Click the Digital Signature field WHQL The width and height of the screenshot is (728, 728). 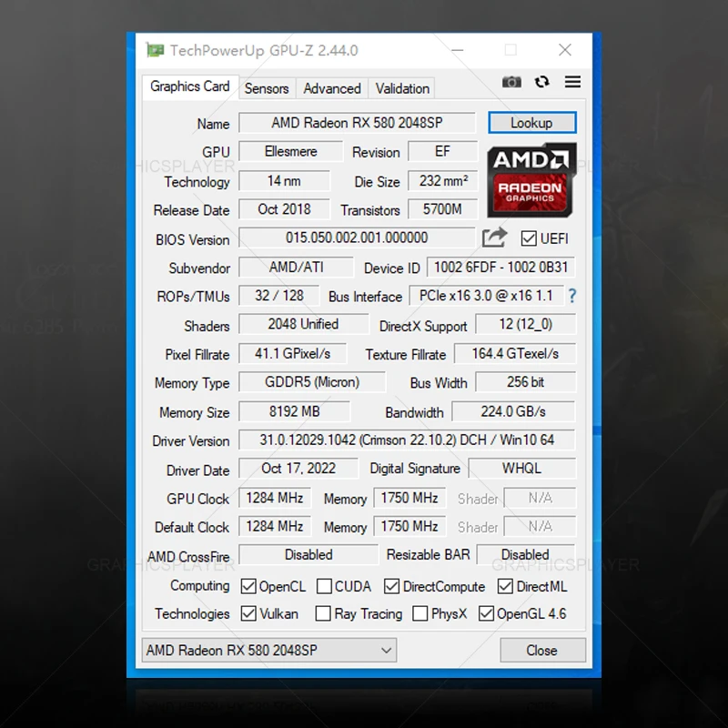tap(521, 469)
